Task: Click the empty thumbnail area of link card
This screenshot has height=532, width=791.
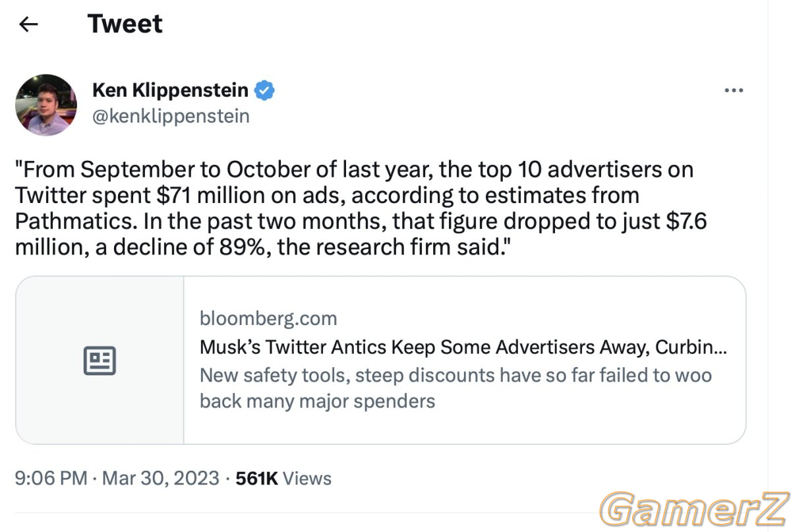Action: coord(100,360)
